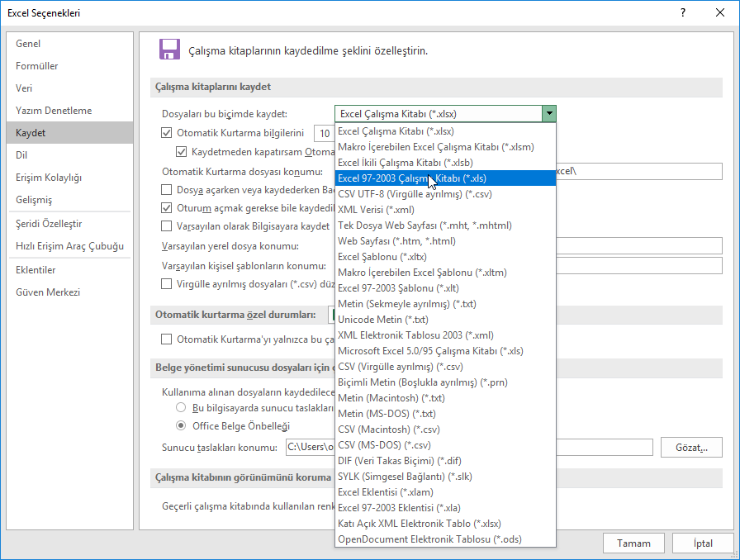The height and width of the screenshot is (560, 740).
Task: Choose CSV (Macintosh) (*.csv)
Action: (x=445, y=429)
